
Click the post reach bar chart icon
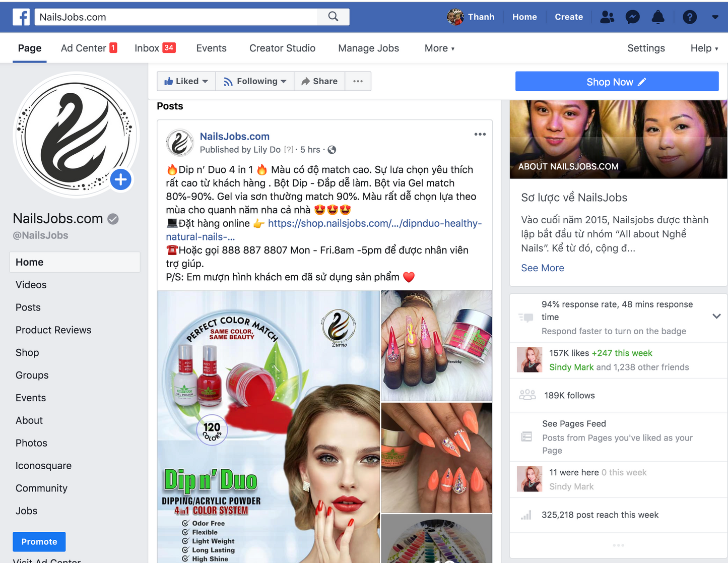click(x=526, y=515)
